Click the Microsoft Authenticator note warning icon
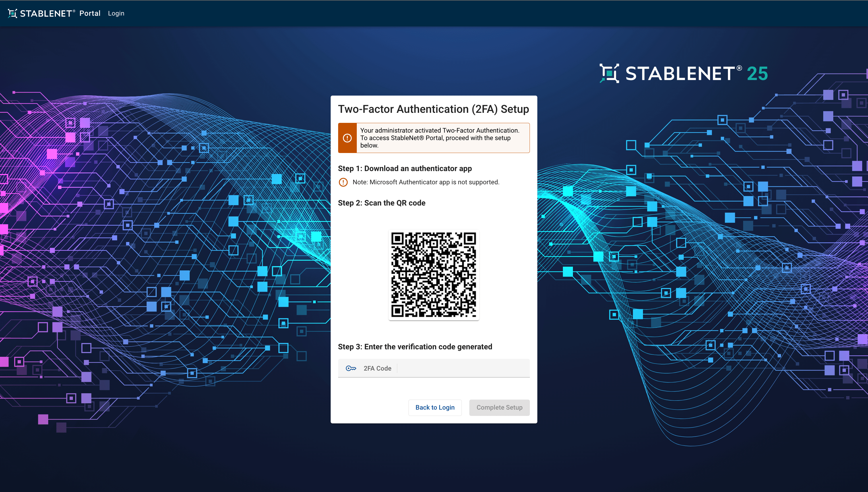The height and width of the screenshot is (492, 868). [x=343, y=182]
